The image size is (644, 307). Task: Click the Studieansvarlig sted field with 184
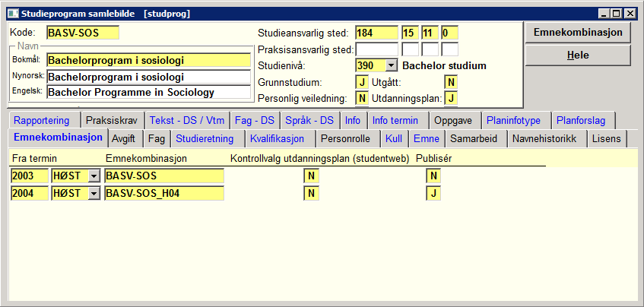point(376,33)
